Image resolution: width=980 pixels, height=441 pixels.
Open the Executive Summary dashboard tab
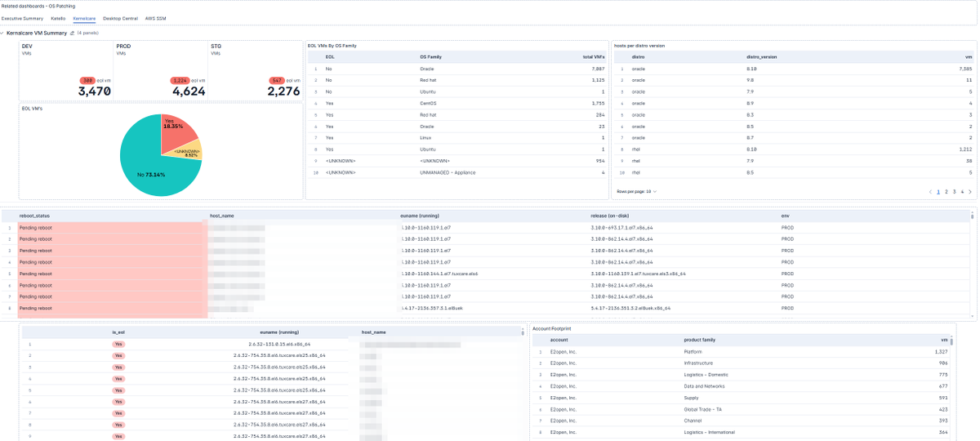[22, 17]
